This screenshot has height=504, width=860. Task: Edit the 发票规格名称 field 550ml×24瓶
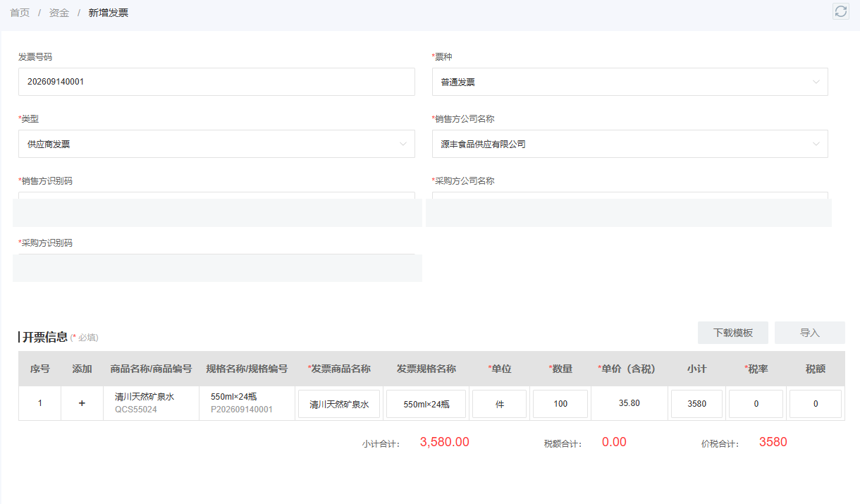tap(426, 404)
